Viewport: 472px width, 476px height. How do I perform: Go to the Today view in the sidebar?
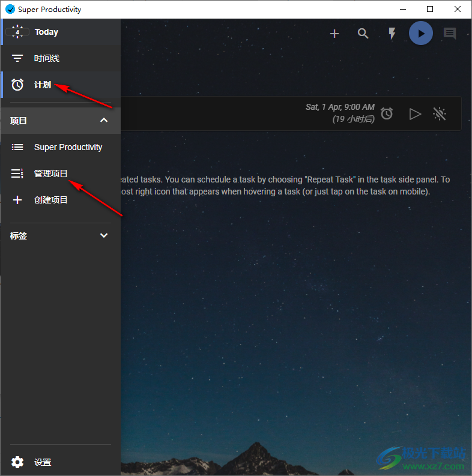[46, 32]
